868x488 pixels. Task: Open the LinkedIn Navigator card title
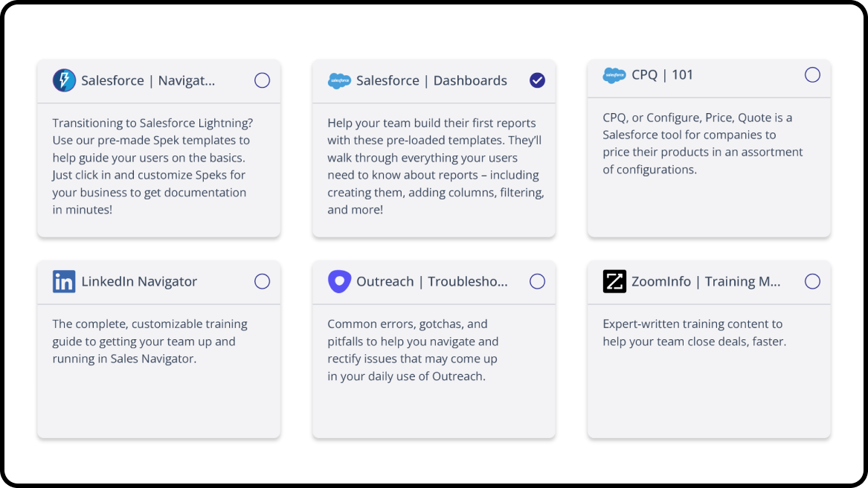(x=139, y=281)
